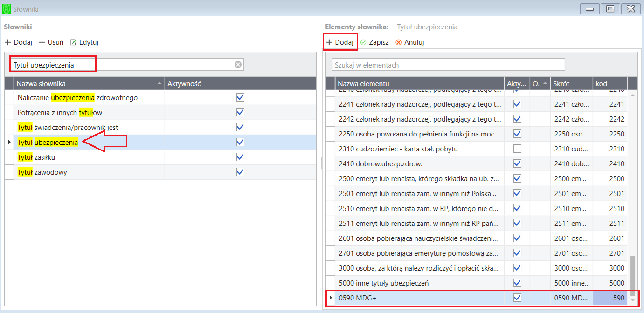Click vertical scrollbar thumb in elements grid
The width and height of the screenshot is (644, 313).
click(633, 275)
